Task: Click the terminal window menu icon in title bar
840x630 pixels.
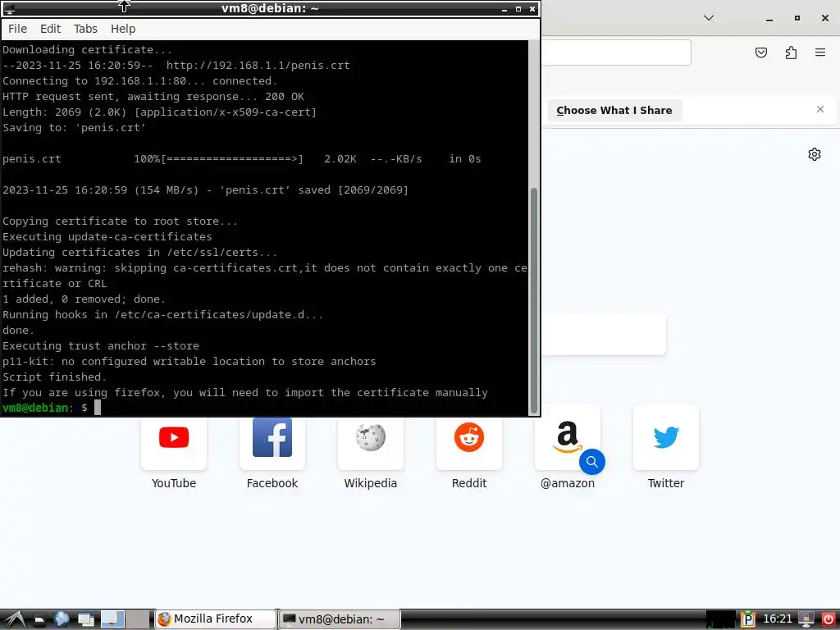Action: (x=9, y=8)
